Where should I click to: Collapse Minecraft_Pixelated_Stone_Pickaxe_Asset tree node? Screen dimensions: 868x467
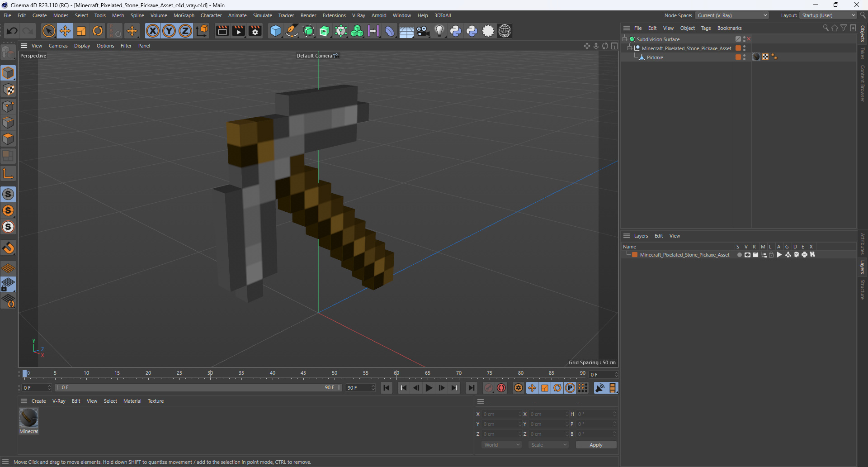[629, 48]
